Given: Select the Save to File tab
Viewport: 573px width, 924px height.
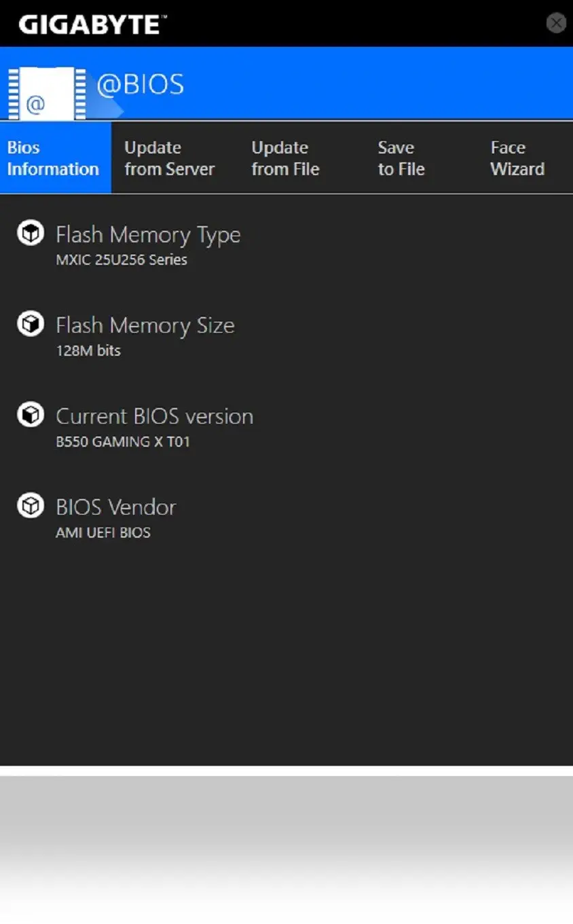Looking at the screenshot, I should 401,158.
